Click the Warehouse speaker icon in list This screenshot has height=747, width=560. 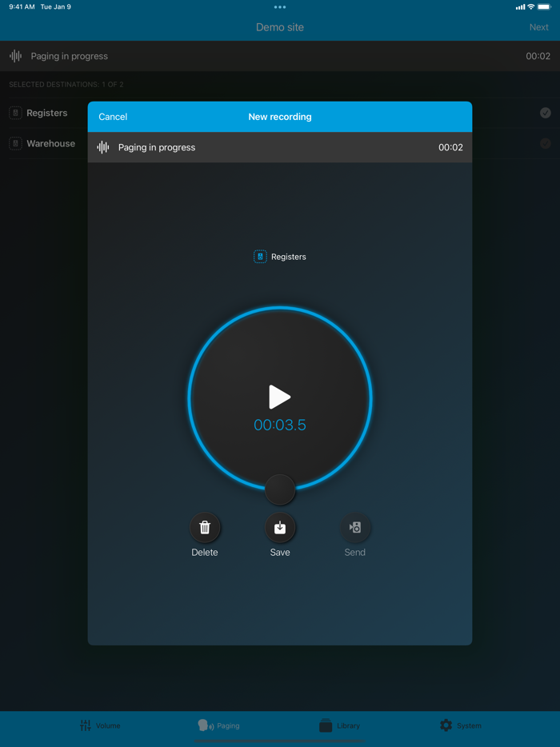click(x=15, y=143)
